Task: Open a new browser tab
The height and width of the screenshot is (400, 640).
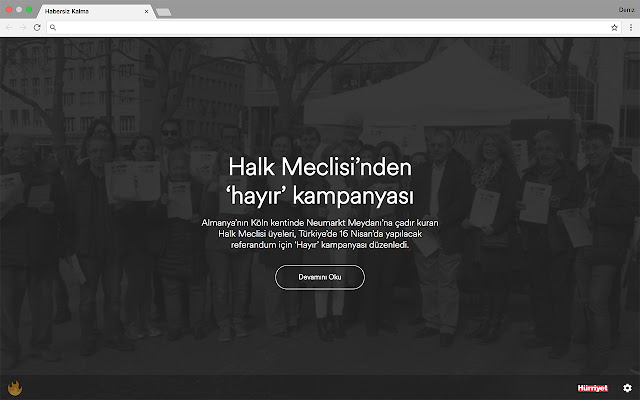Action: (164, 12)
